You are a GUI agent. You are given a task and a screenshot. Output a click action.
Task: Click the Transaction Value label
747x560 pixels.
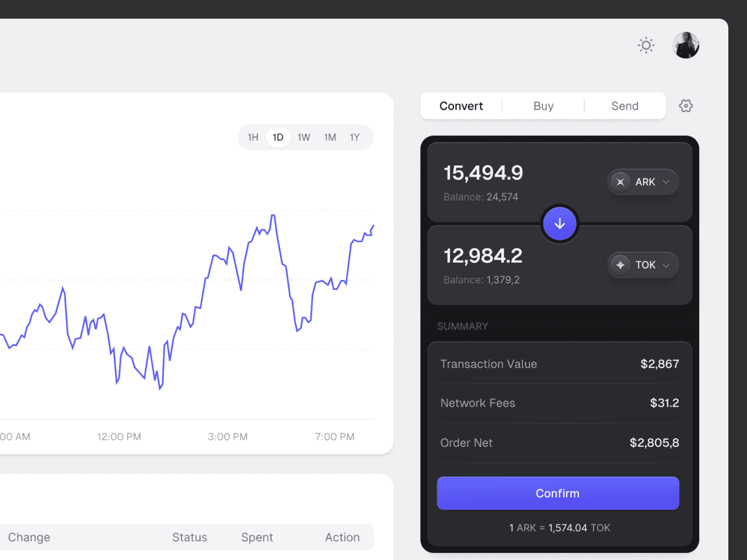[x=488, y=364]
